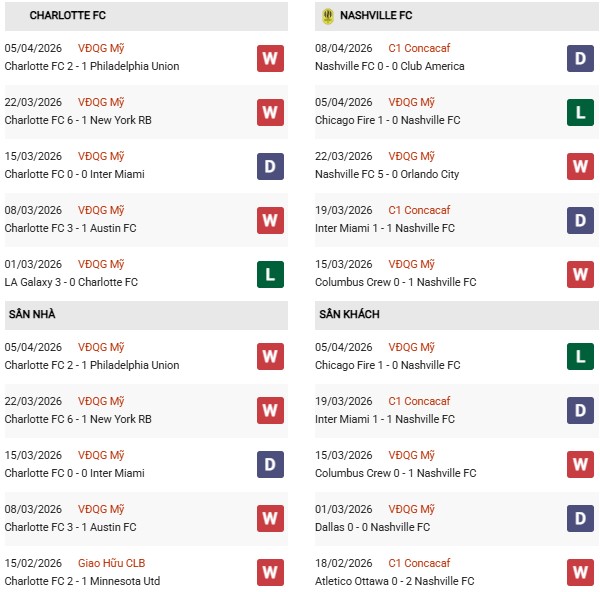Open the Charlotte FC 3-1 Austin FC match in top list

click(70, 228)
